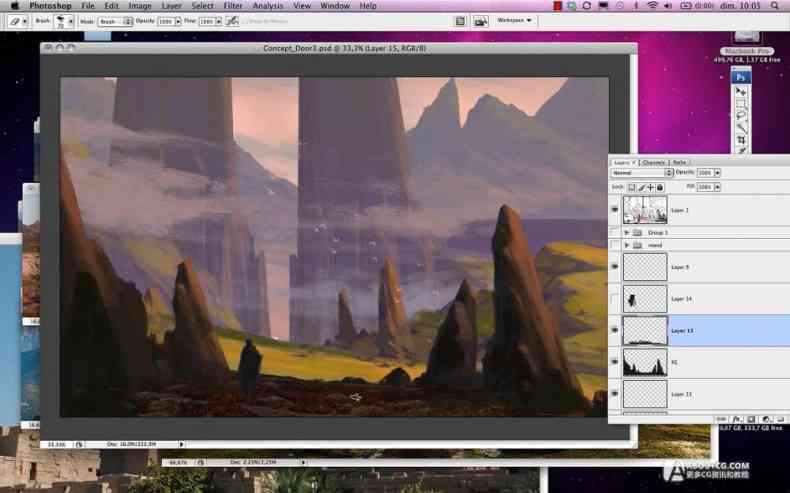Hide the FG layer using its eye icon
Viewport: 790px width, 493px height.
[x=615, y=362]
